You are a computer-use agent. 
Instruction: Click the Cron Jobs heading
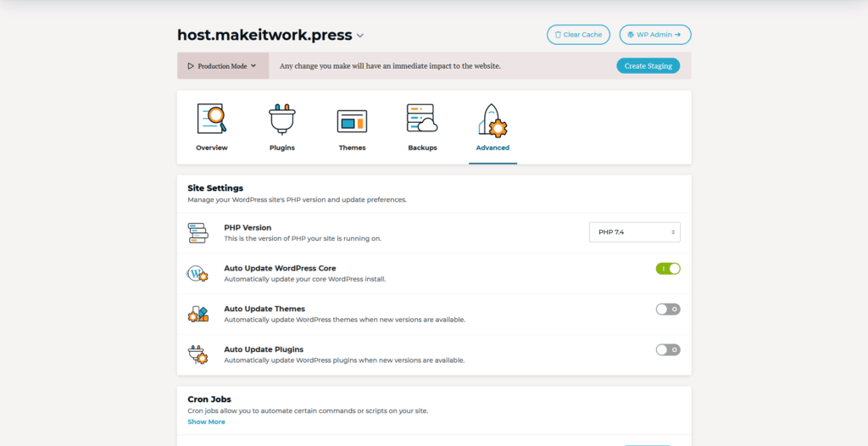[x=209, y=399]
